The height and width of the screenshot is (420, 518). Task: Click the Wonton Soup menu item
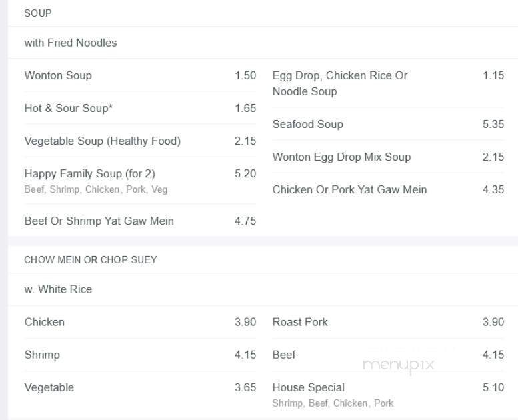pos(58,75)
